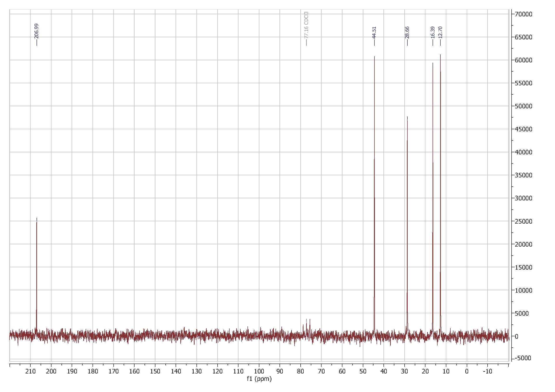
Task: Click the tall peak at 44.51 ppm
Action: (x=374, y=169)
